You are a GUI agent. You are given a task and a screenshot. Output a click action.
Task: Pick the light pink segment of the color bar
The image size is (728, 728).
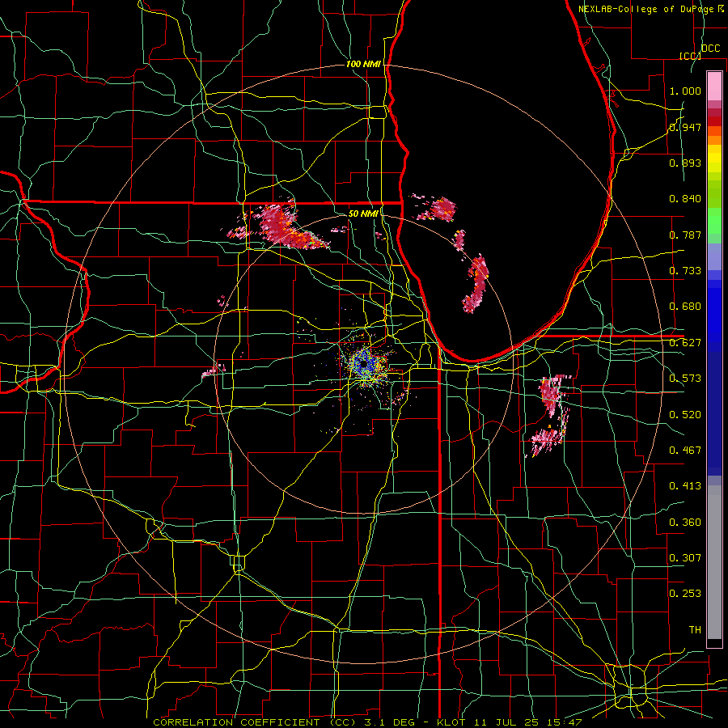coord(714,87)
